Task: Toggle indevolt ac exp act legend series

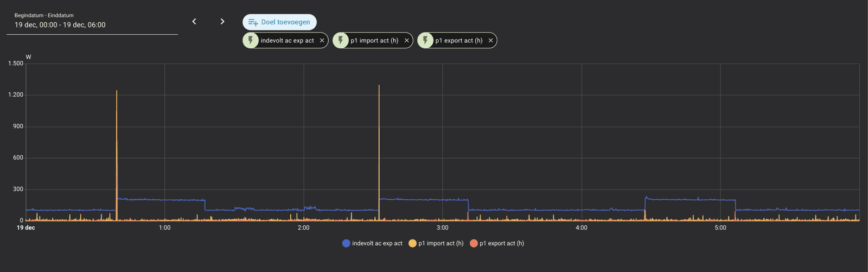Action: 377,243
